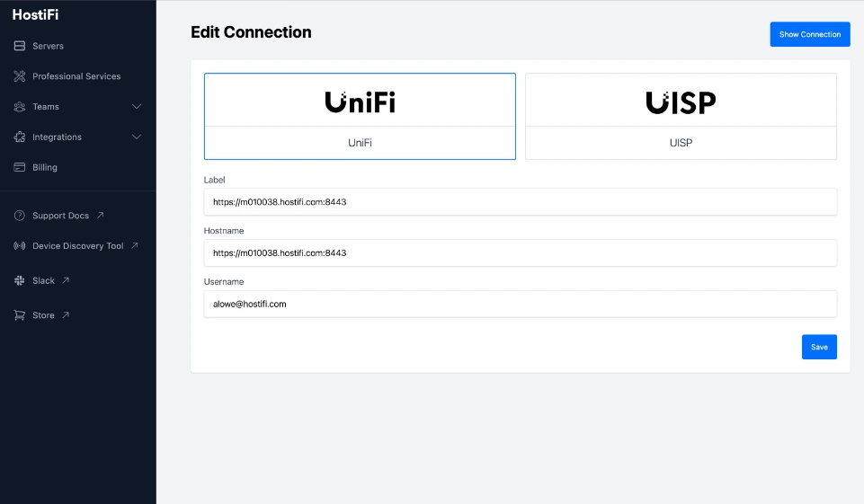
Task: Click the Hostname field caption
Action: pos(224,231)
